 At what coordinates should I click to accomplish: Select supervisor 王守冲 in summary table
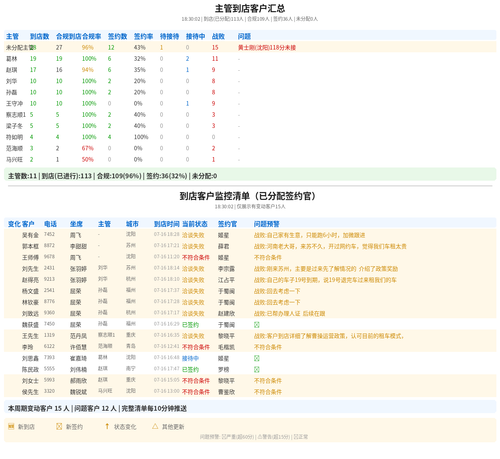14,104
